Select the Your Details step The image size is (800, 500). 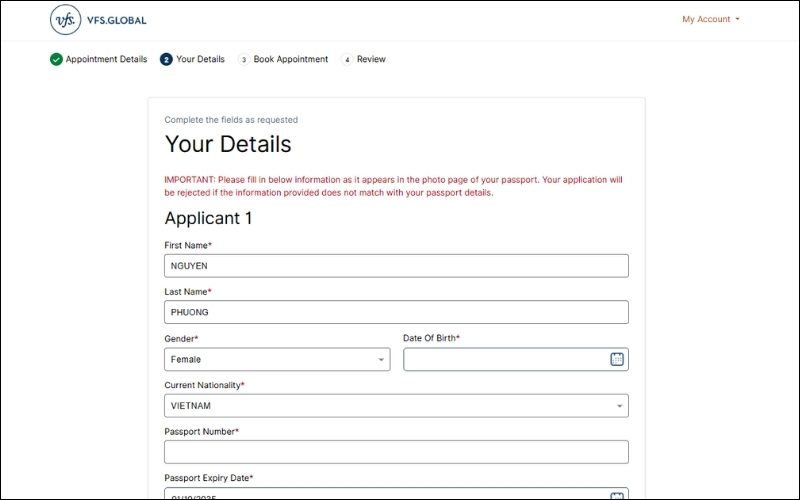point(200,59)
